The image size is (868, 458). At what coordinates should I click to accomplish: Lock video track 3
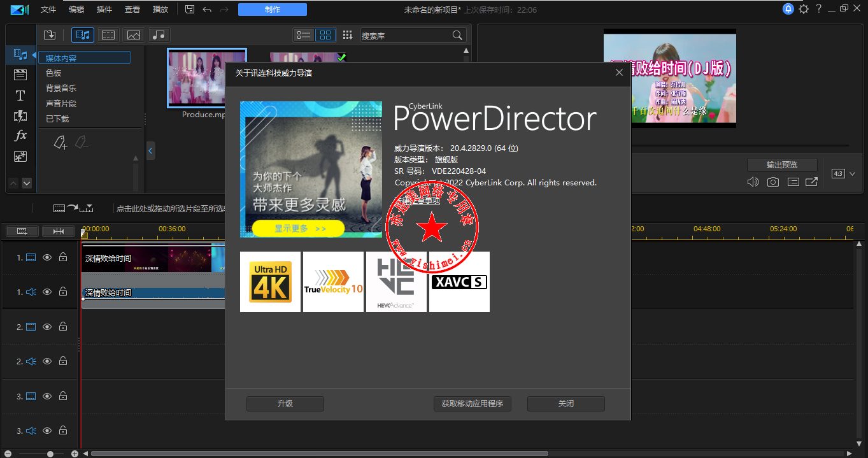[x=63, y=396]
